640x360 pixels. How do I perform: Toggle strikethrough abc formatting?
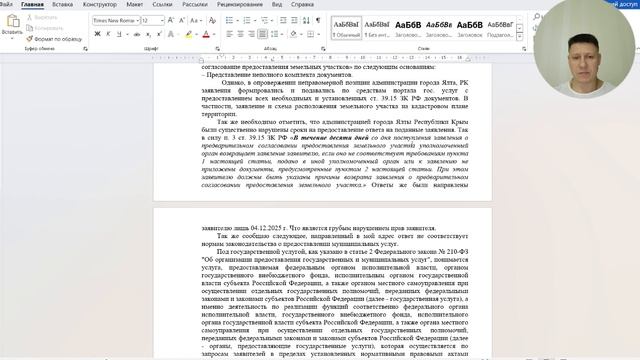(137, 34)
